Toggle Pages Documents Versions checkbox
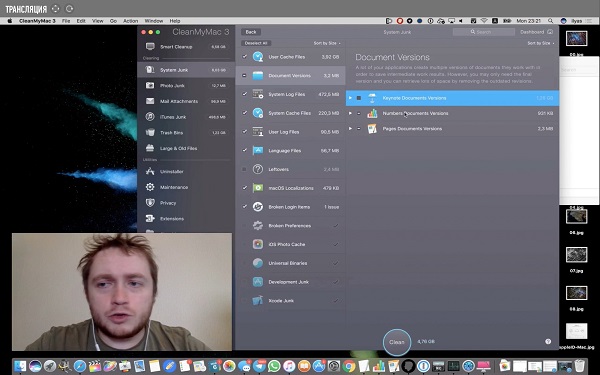 359,129
